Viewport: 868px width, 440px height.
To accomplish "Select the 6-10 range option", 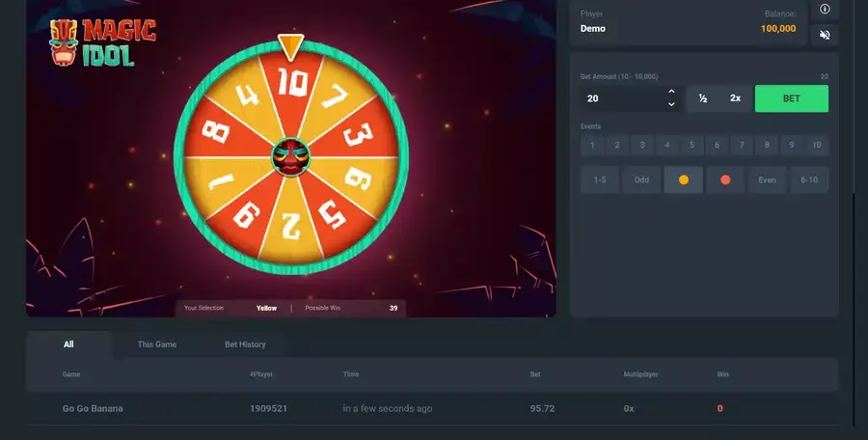I will point(809,179).
